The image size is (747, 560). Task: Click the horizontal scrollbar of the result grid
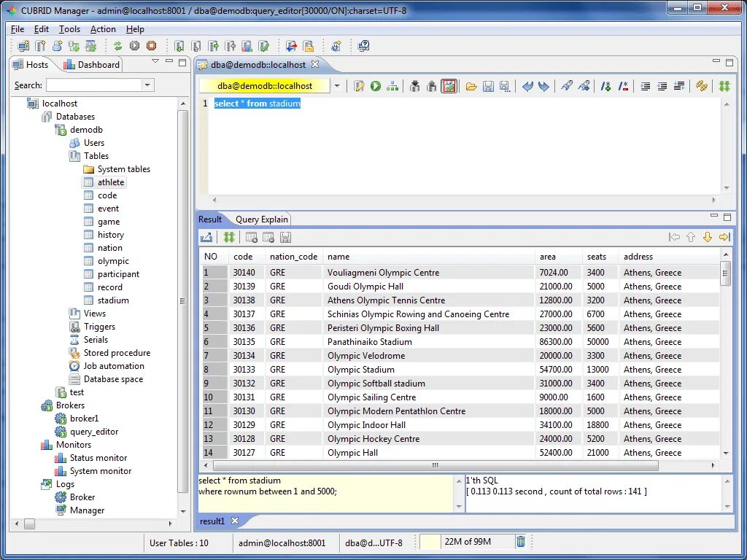(x=436, y=465)
